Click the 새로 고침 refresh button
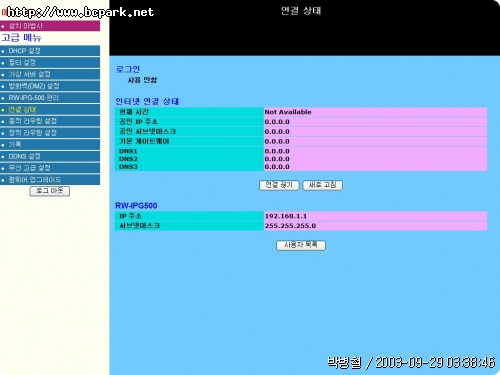The height and width of the screenshot is (375, 500). point(322,185)
